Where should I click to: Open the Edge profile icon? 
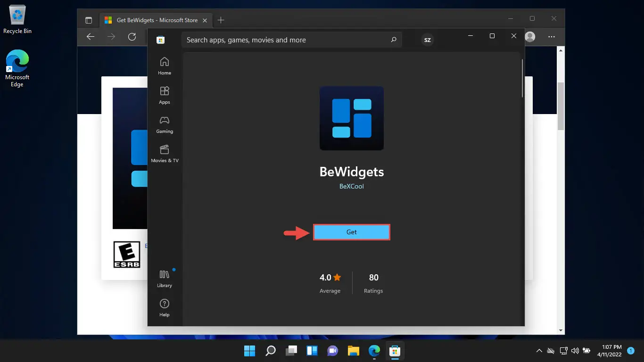(530, 37)
